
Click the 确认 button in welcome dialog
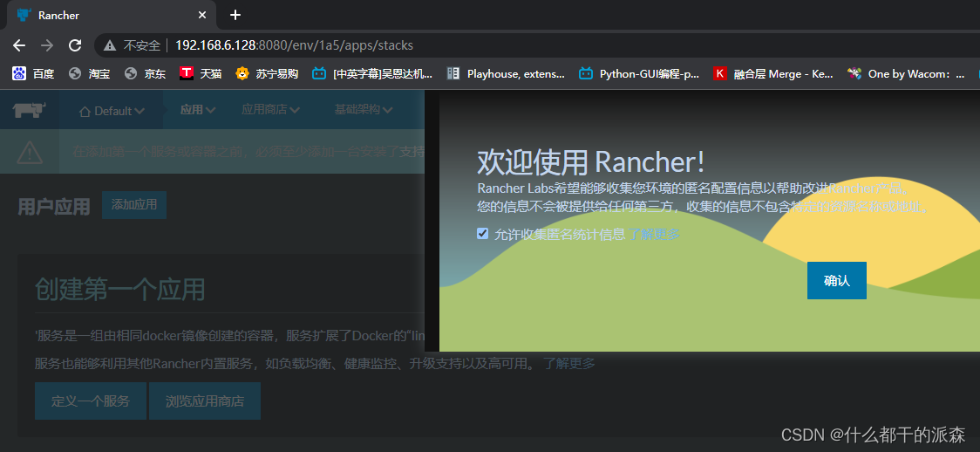point(836,281)
